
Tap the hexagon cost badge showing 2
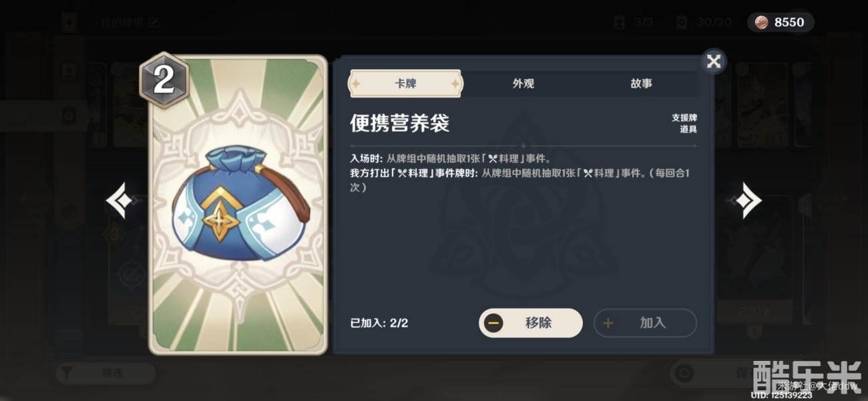coord(164,80)
